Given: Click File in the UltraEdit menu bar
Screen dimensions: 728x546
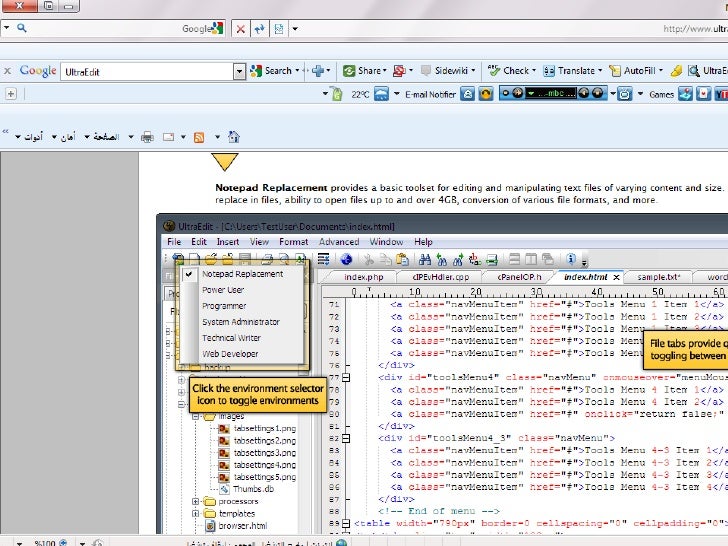Looking at the screenshot, I should point(174,242).
